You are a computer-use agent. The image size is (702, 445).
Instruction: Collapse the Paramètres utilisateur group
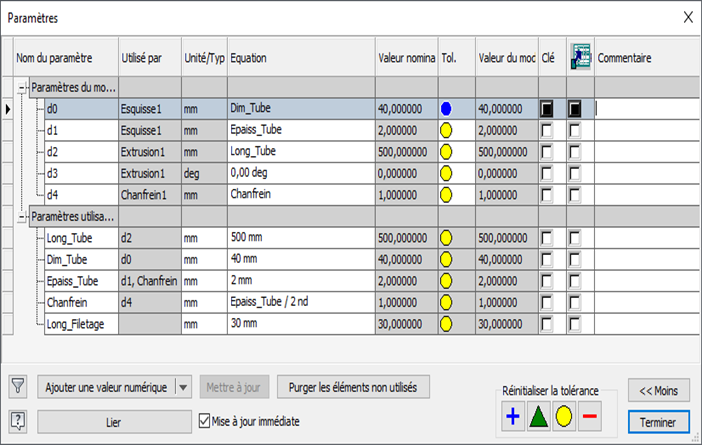coord(22,216)
